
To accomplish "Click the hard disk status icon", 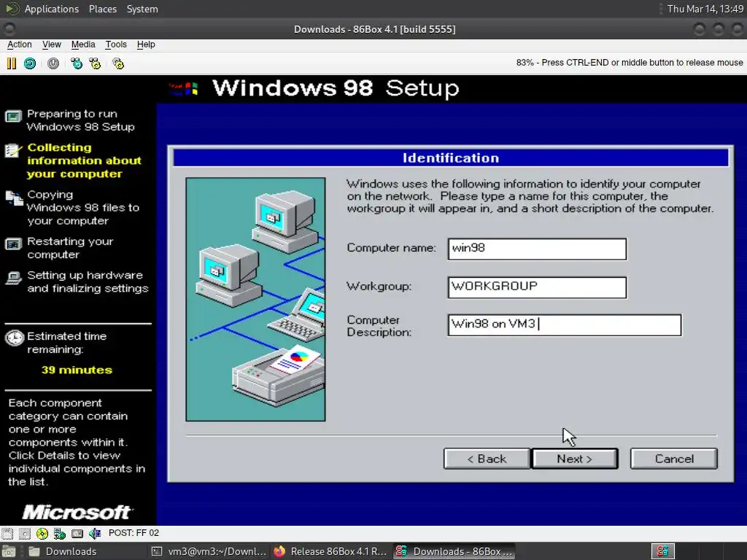I will click(77, 533).
